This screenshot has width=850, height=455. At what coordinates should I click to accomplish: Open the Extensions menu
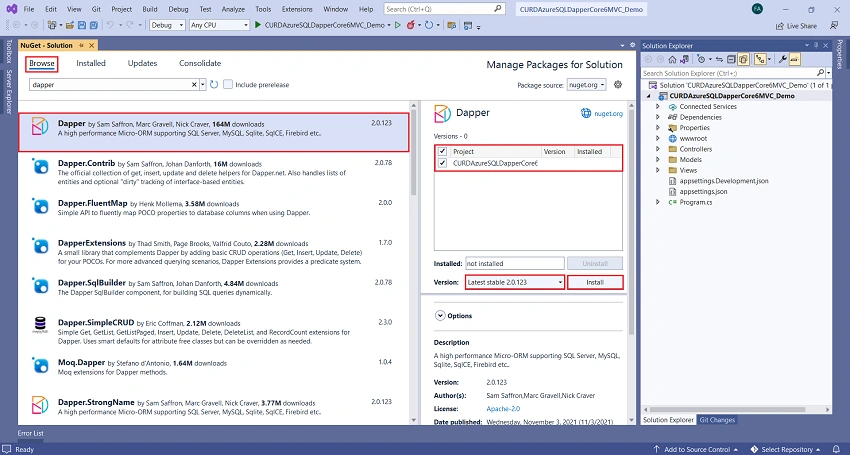click(x=297, y=9)
